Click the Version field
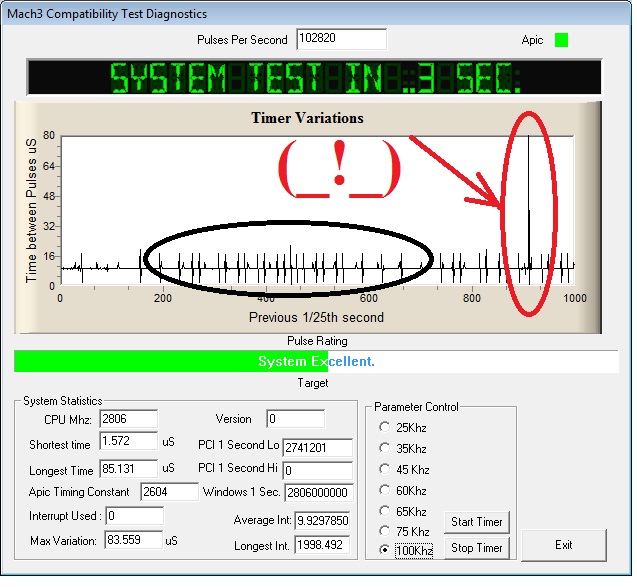 [x=295, y=419]
